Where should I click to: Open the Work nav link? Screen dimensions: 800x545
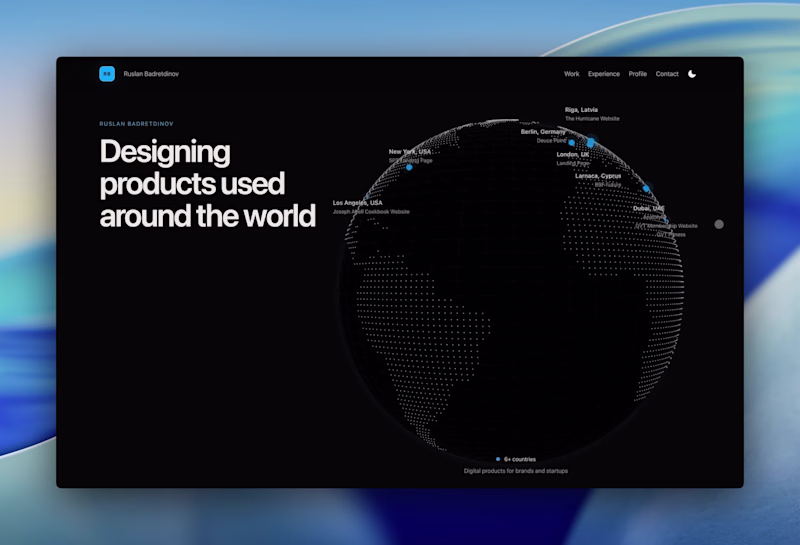point(571,74)
